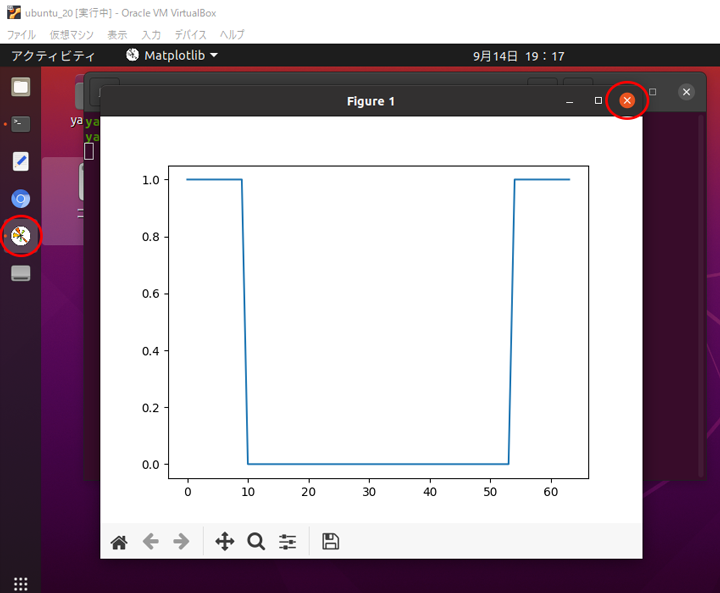Viewport: 720px width, 593px height.
Task: Open the ファイル menu in VirtualBox
Action: pyautogui.click(x=21, y=35)
